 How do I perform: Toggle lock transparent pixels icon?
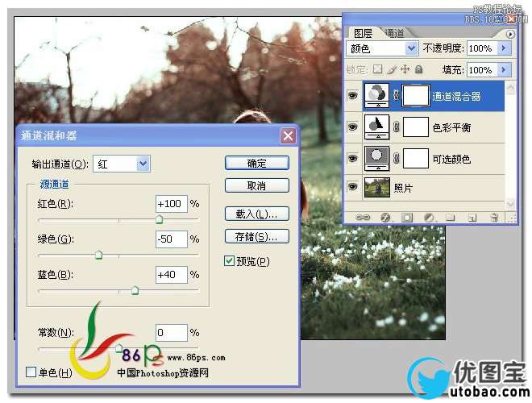[377, 69]
